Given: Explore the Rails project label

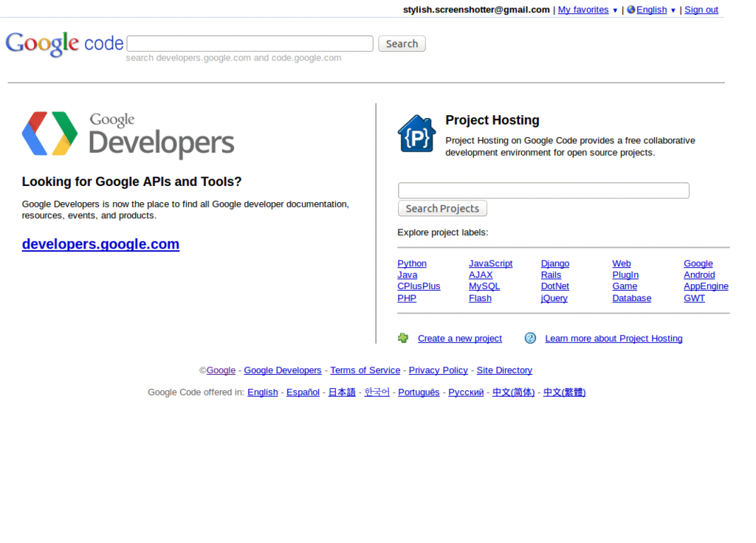Looking at the screenshot, I should (551, 275).
